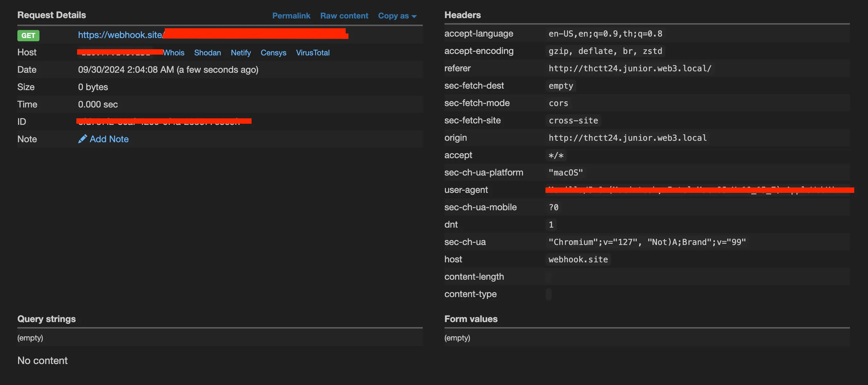Open the Permalink link
The image size is (868, 385).
291,16
